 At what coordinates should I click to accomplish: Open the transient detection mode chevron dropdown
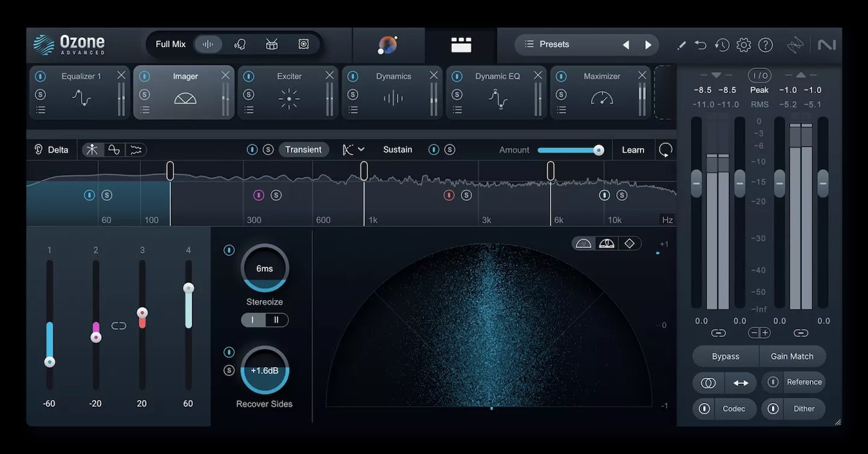point(360,149)
